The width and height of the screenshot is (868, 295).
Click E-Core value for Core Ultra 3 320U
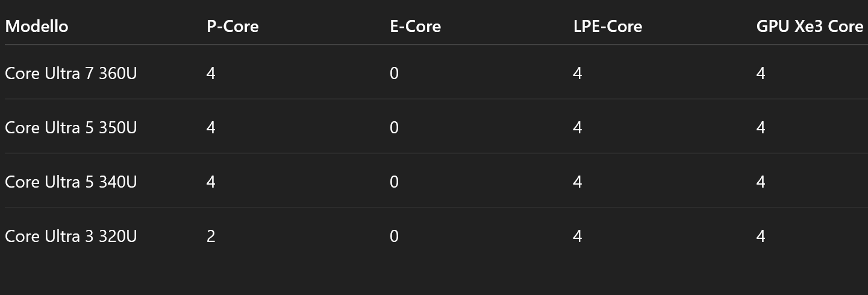tap(394, 236)
